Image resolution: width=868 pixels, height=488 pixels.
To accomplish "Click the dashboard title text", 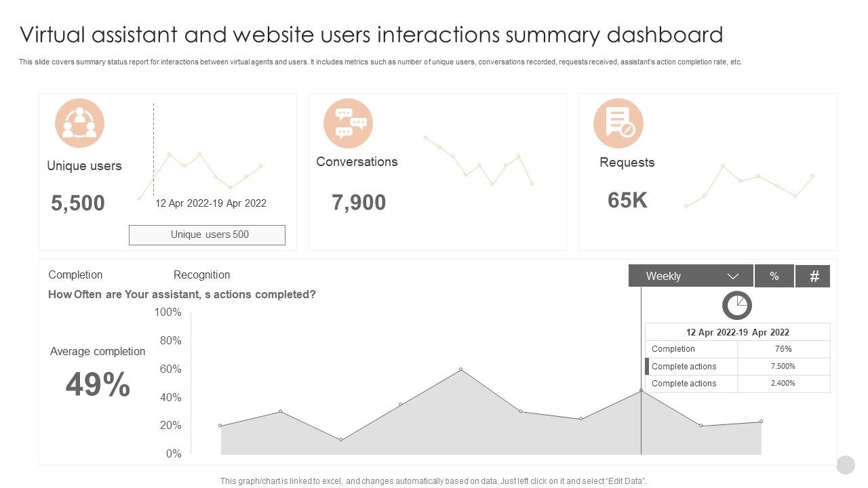I will 372,35.
